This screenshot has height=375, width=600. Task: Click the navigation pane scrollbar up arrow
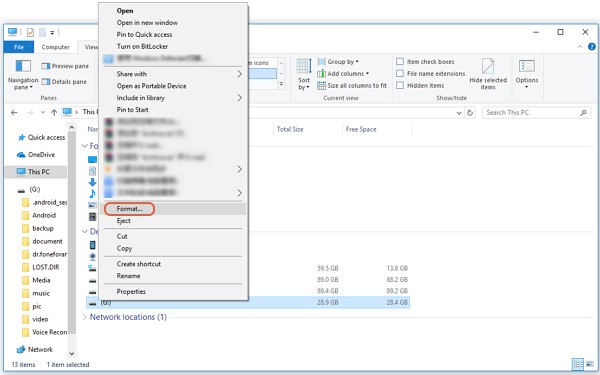72,127
